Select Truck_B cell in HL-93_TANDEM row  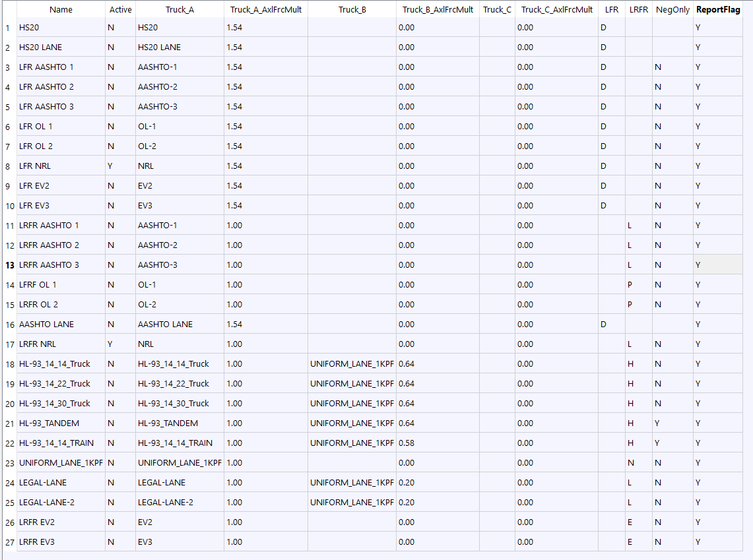click(x=352, y=423)
